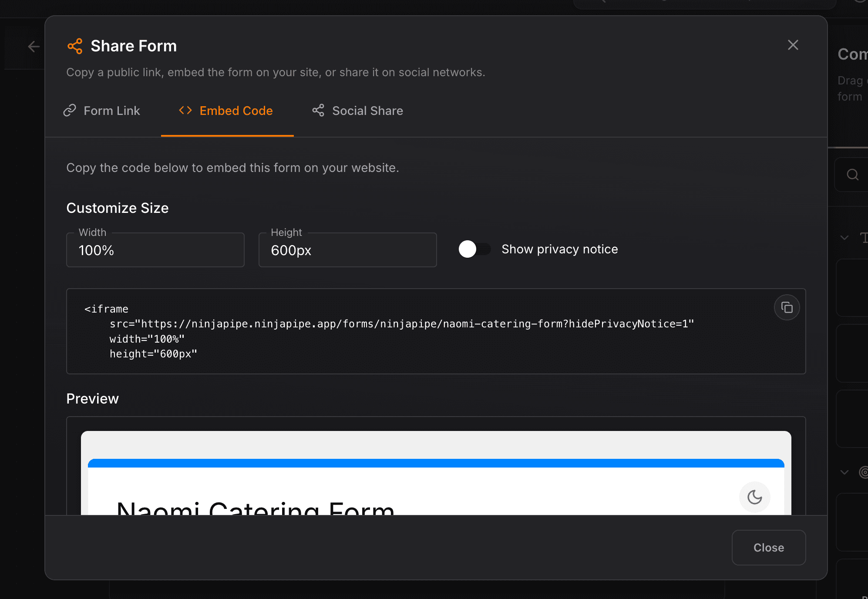Viewport: 868px width, 599px height.
Task: Click the orange share icon beside Share Form title
Action: [75, 46]
